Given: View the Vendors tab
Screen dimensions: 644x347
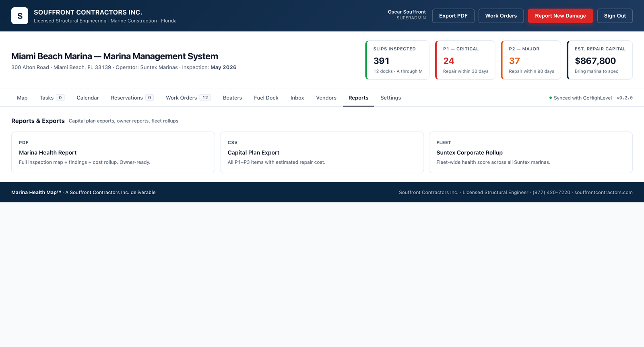Looking at the screenshot, I should 326,98.
